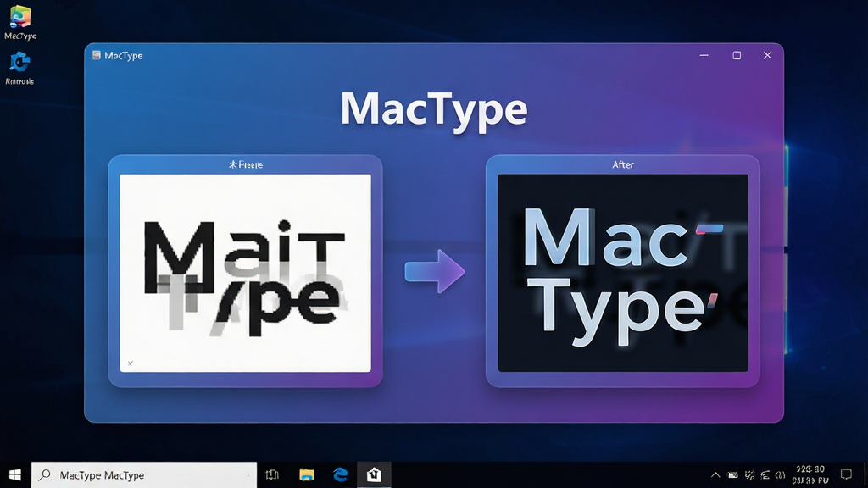
Task: Click the MacType window title bar icon
Action: 97,55
